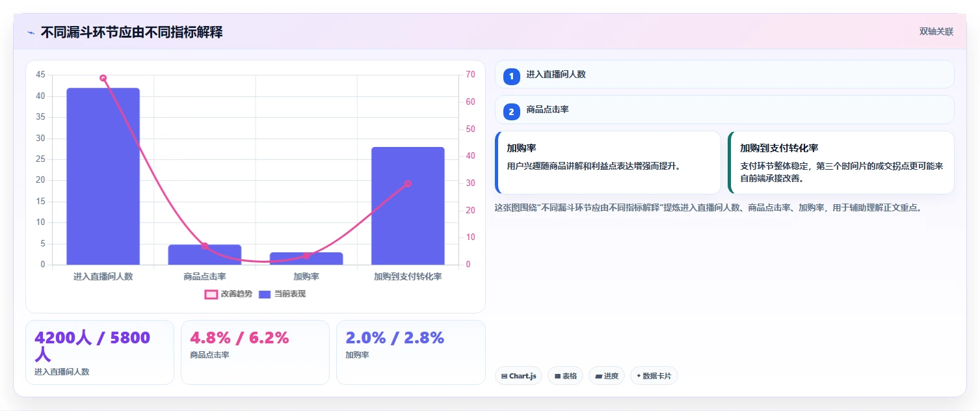980x411 pixels.
Task: Click the trend line point on the 商品点击率 bar
Action: click(205, 246)
